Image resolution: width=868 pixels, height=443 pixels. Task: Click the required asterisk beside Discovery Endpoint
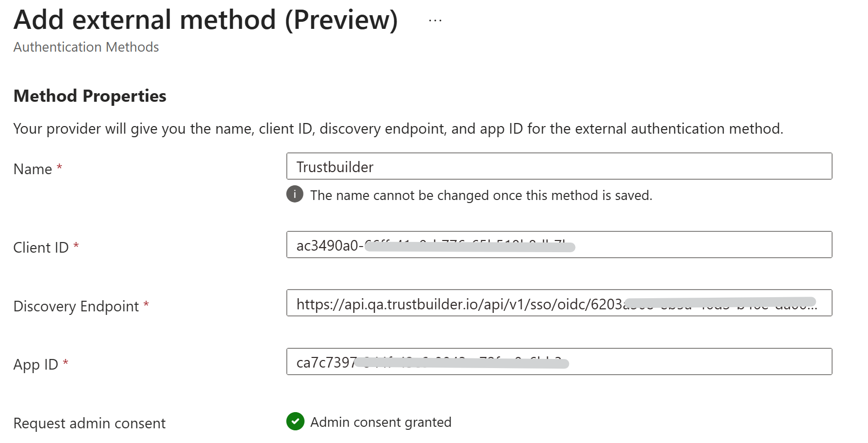[146, 304]
